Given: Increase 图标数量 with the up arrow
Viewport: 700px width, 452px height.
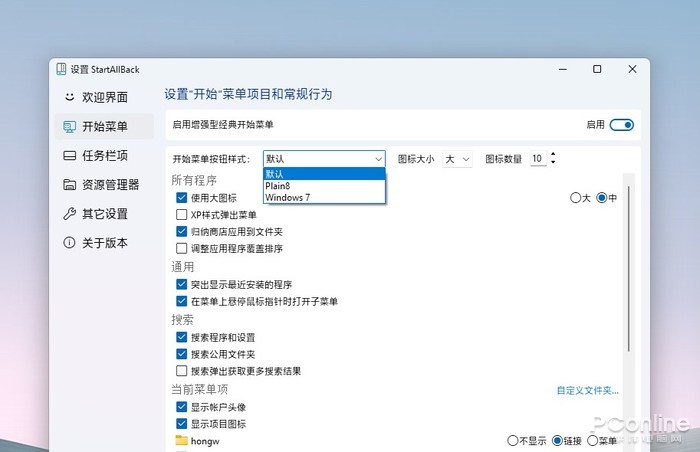Looking at the screenshot, I should coord(553,155).
